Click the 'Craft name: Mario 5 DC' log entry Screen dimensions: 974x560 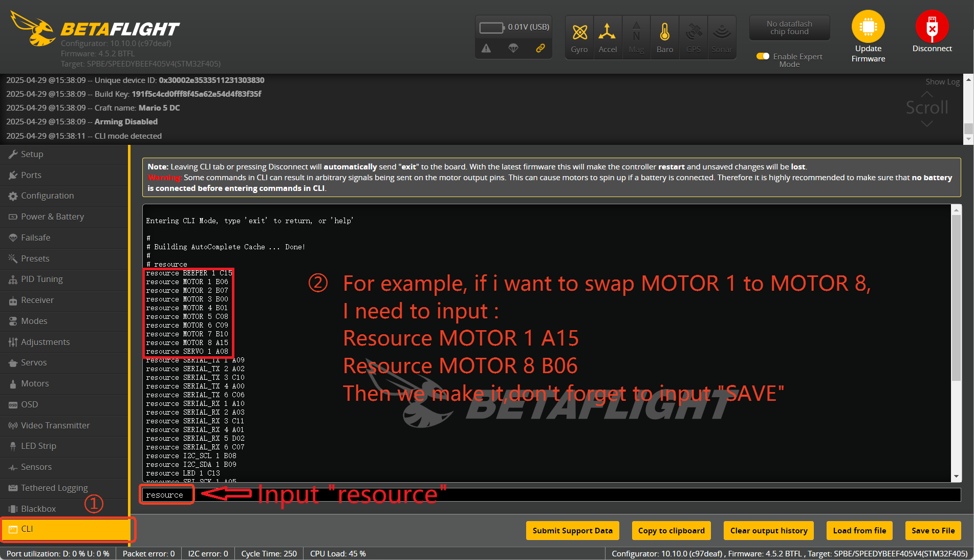[93, 108]
